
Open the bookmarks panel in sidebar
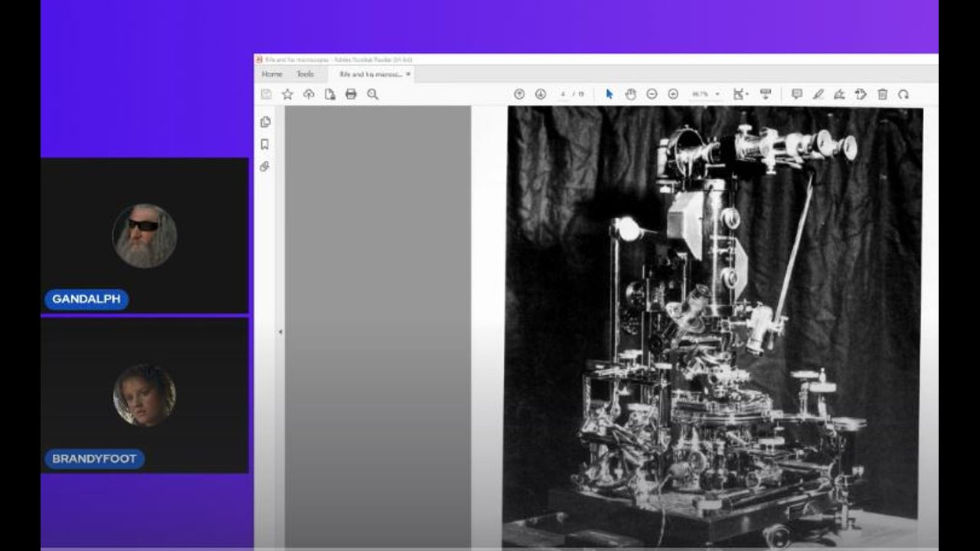[265, 144]
